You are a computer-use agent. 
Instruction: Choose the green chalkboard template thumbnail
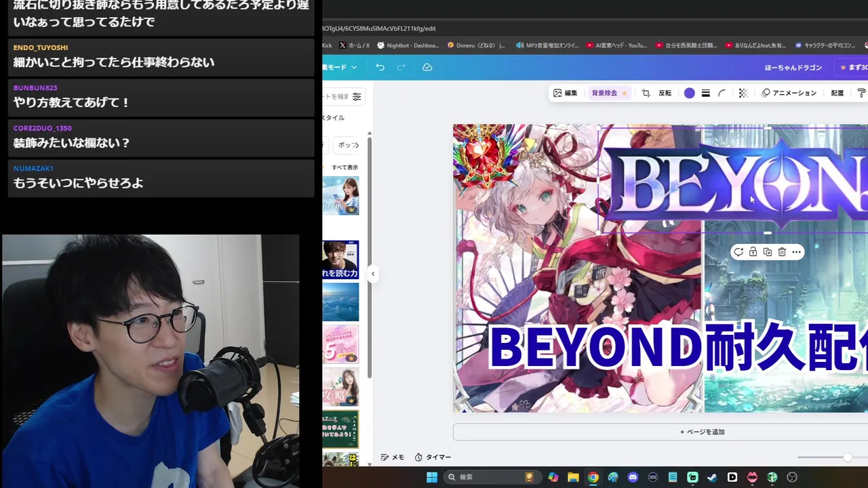[x=340, y=429]
